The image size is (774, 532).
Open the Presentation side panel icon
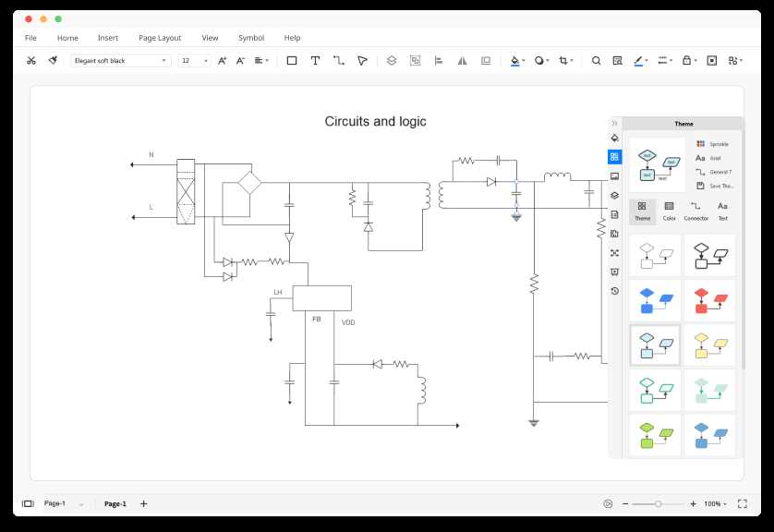(x=614, y=272)
